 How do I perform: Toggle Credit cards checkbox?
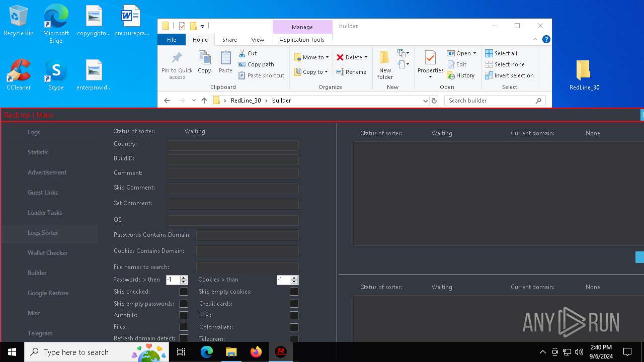[294, 304]
